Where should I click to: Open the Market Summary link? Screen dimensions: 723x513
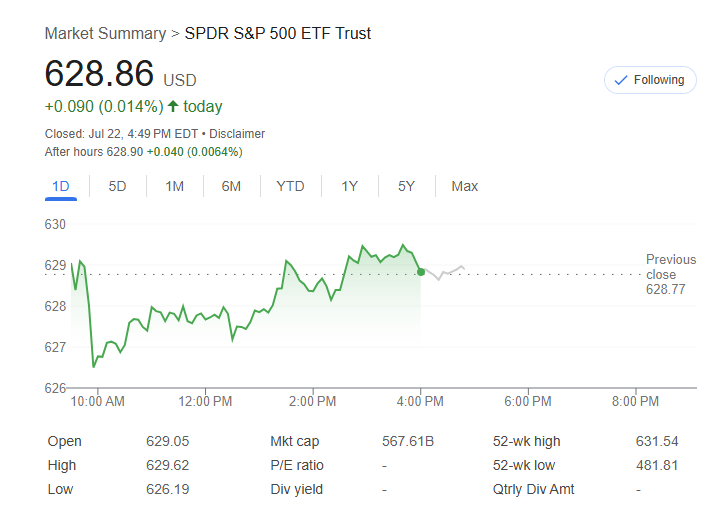point(105,34)
